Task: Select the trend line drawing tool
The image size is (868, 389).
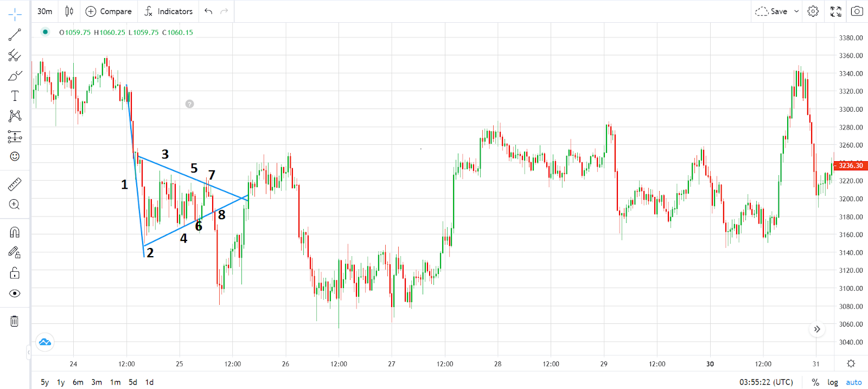Action: tap(15, 35)
